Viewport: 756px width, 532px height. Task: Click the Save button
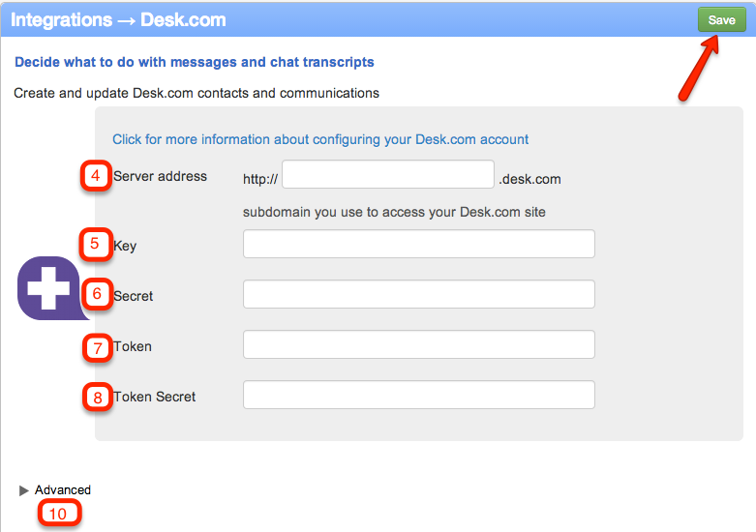point(721,19)
